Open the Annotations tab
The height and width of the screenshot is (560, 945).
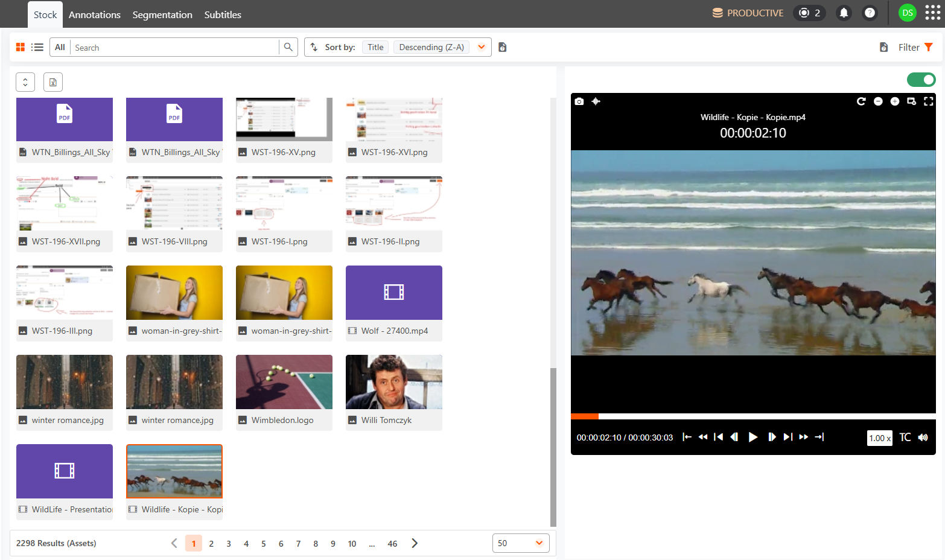95,14
